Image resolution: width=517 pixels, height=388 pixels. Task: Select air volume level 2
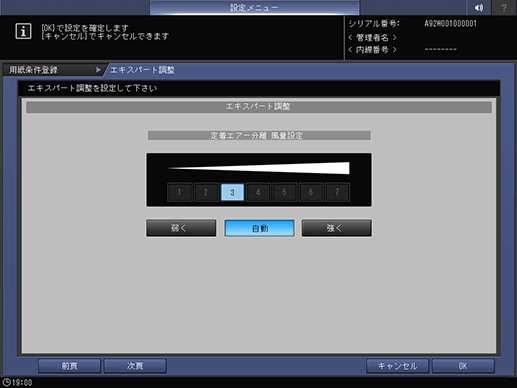click(206, 192)
